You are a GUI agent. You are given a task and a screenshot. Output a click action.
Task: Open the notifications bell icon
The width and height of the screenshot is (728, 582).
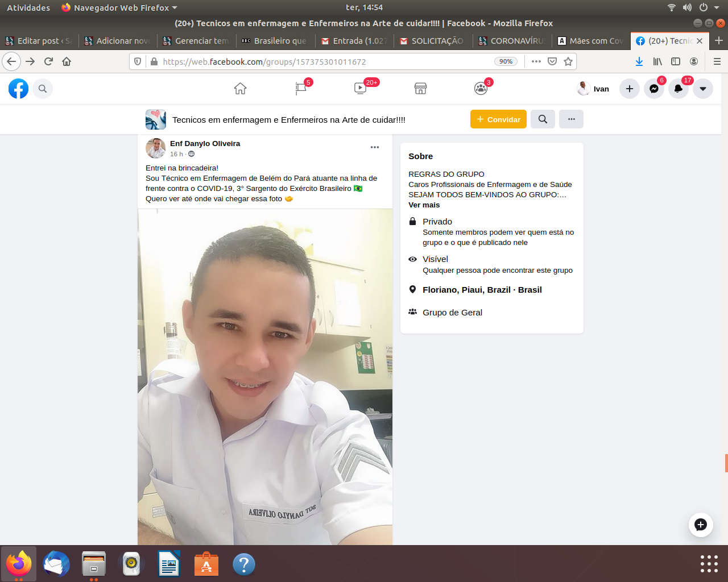coord(679,89)
